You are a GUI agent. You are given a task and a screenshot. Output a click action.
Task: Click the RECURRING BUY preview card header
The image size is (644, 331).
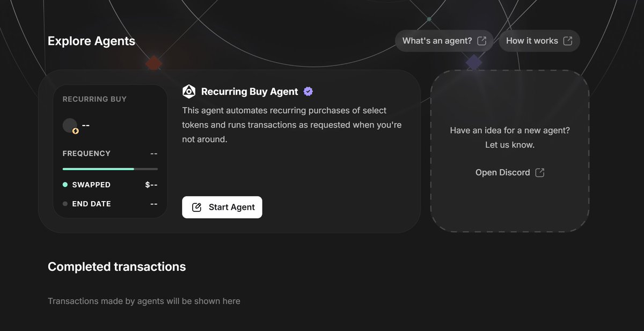point(94,99)
